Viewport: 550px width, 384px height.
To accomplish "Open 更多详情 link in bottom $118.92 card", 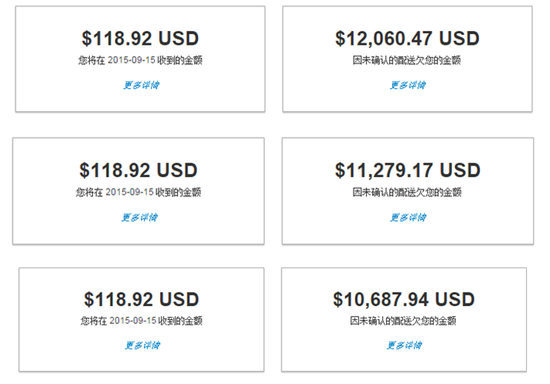I will [143, 345].
